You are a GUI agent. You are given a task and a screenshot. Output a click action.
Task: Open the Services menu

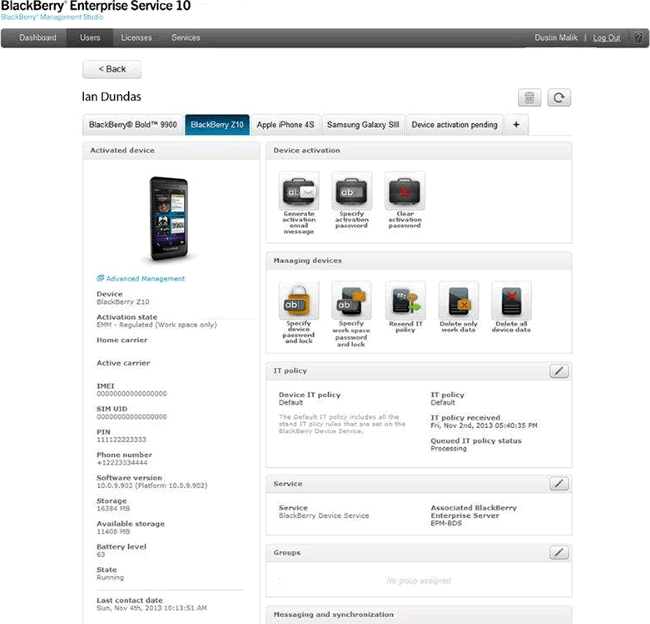(x=186, y=38)
